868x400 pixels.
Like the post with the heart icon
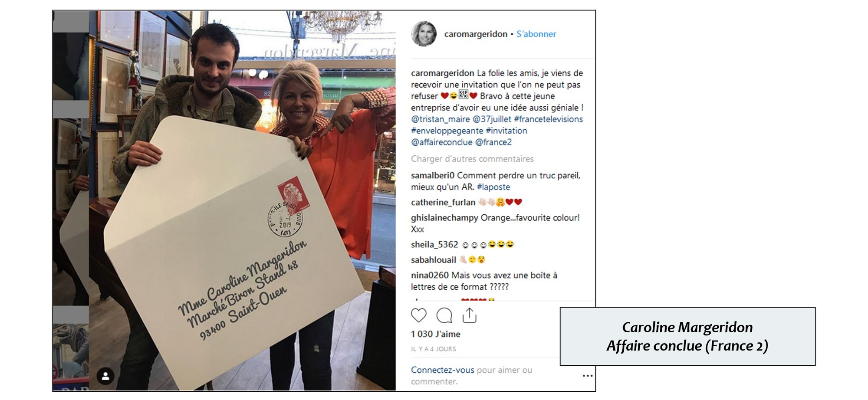pyautogui.click(x=419, y=315)
